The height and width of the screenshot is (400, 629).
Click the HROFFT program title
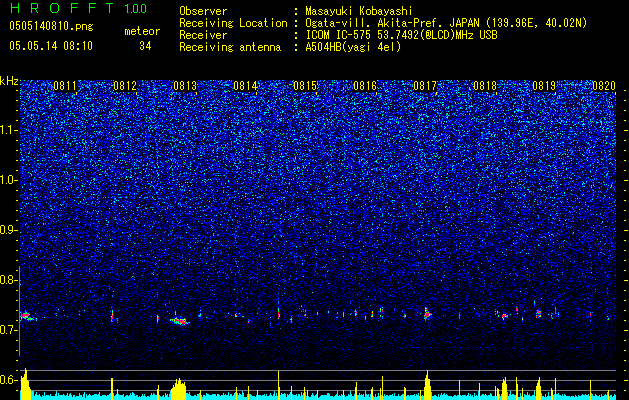62,8
